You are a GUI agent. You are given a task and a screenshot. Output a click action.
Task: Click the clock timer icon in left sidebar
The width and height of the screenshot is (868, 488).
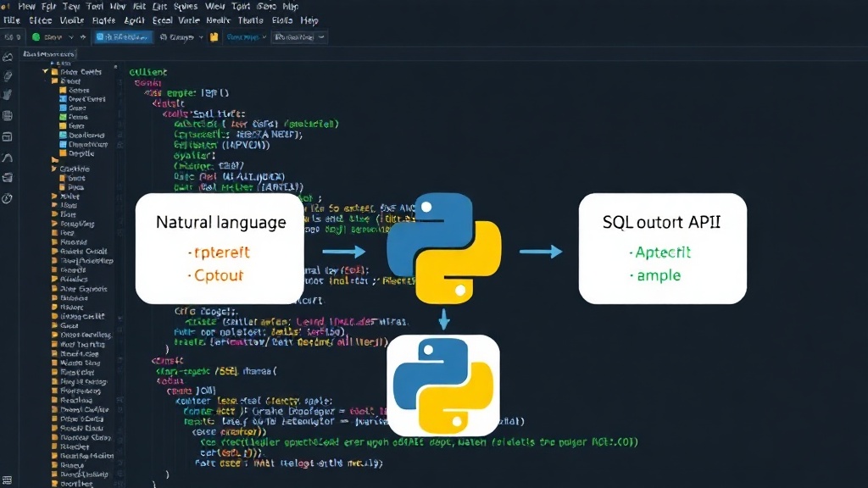8,197
